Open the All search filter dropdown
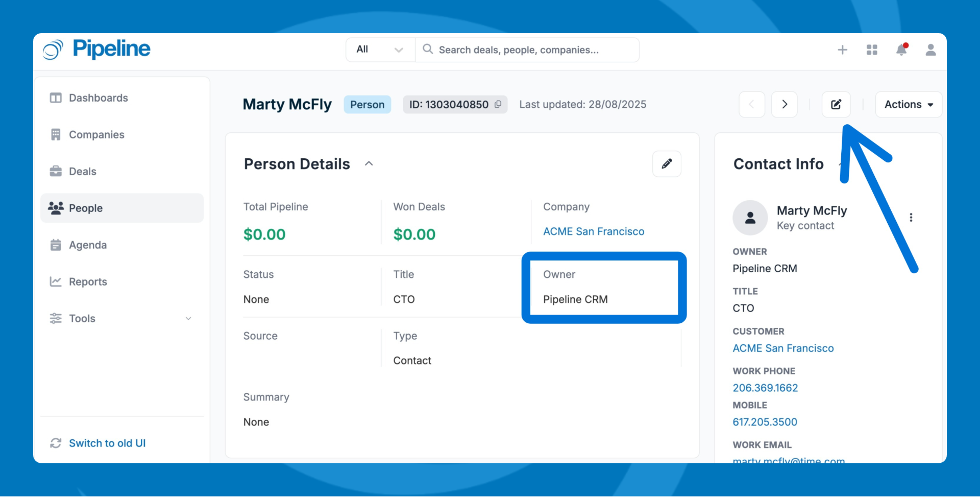Image resolution: width=980 pixels, height=497 pixels. point(380,50)
